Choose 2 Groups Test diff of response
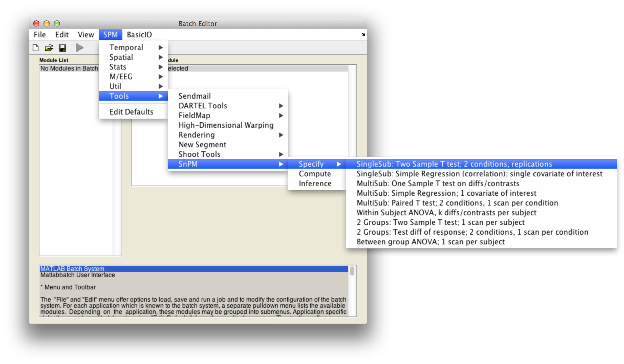624x364 pixels. [481, 232]
